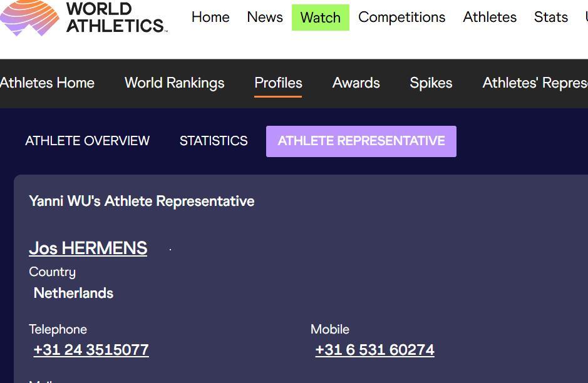Go to the Home page
The image size is (588, 383).
[210, 18]
